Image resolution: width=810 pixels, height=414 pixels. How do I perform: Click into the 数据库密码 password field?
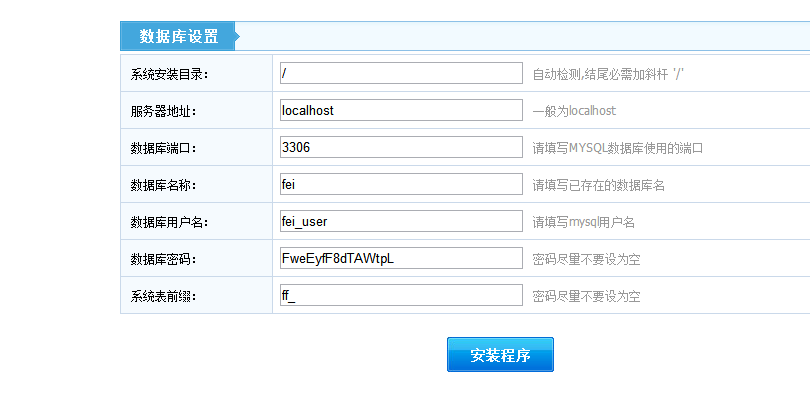point(401,258)
